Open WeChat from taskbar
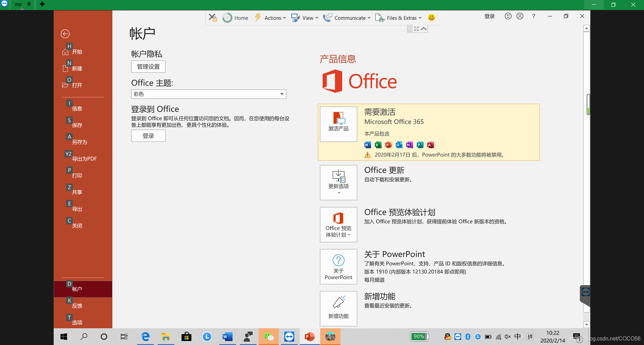Screen dimensions: 644x345 pyautogui.click(x=269, y=337)
